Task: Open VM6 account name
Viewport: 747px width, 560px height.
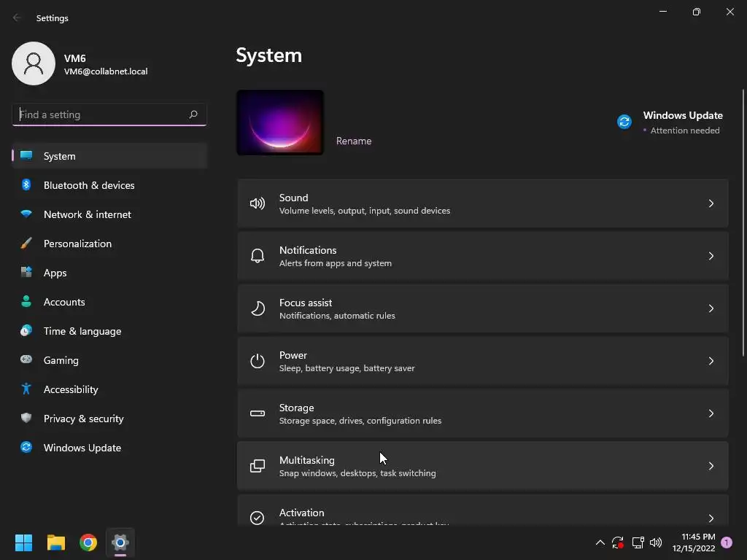Action: coord(75,58)
